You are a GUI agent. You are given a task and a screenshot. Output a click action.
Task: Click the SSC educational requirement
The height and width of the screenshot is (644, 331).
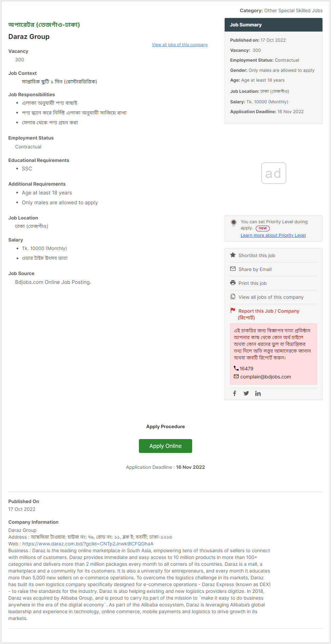[27, 169]
